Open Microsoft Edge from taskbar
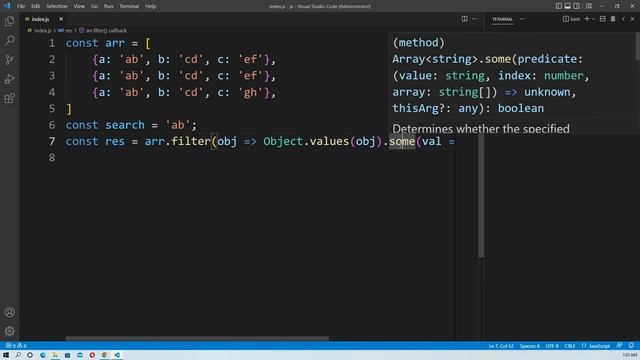 (42, 355)
